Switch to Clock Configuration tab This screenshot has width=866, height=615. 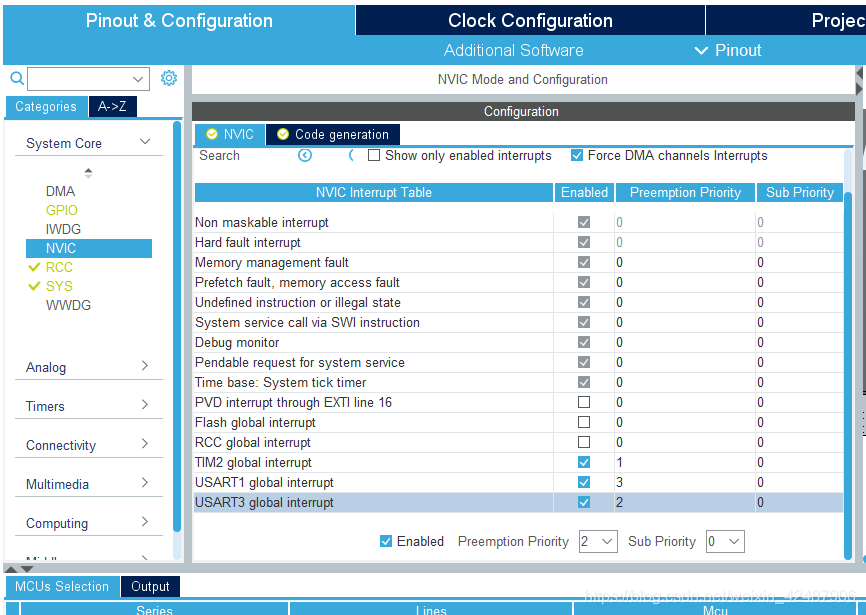pos(530,21)
